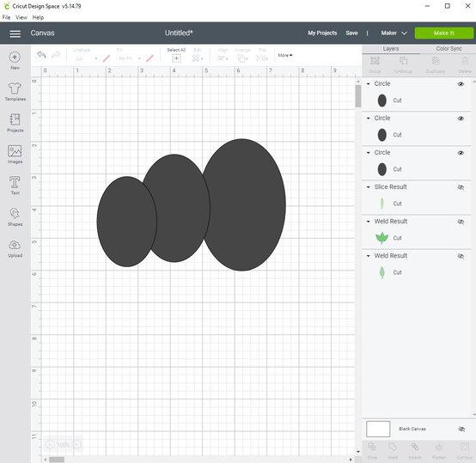Screen dimensions: 476x463
Task: Click the green Make It button
Action: click(x=444, y=33)
